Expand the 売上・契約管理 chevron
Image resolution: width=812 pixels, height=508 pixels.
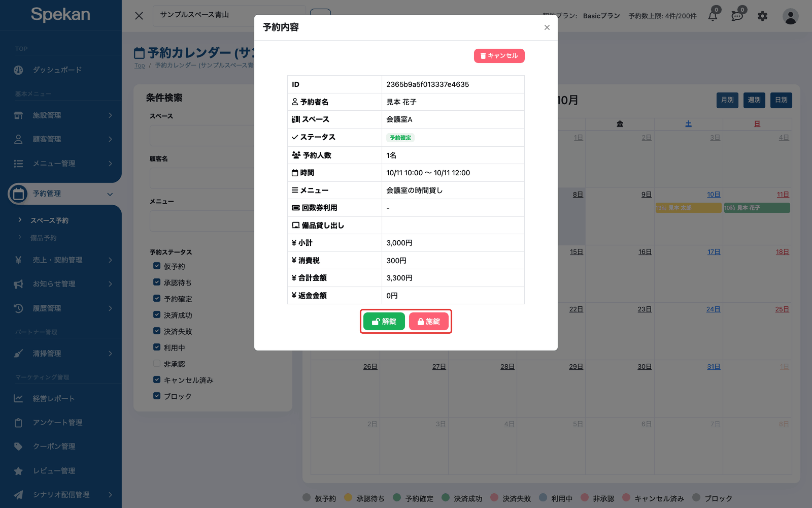coord(110,260)
